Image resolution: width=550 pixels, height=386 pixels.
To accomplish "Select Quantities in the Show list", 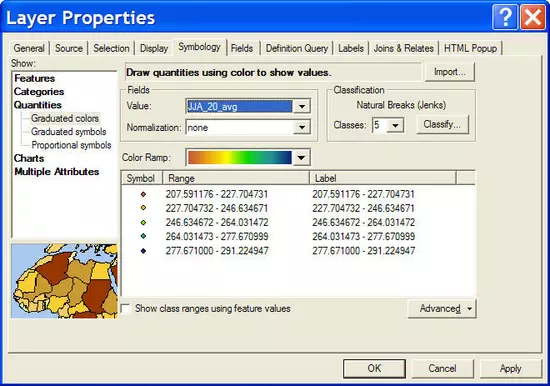I will click(x=38, y=105).
